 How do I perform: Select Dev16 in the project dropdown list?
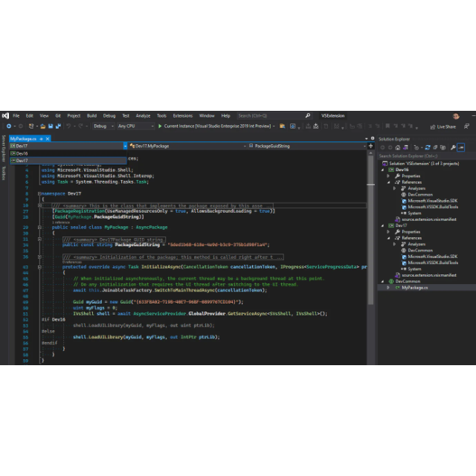coord(68,154)
